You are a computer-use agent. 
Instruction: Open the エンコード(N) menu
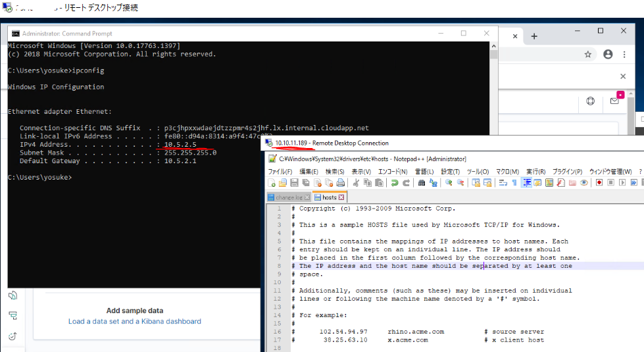tap(393, 172)
